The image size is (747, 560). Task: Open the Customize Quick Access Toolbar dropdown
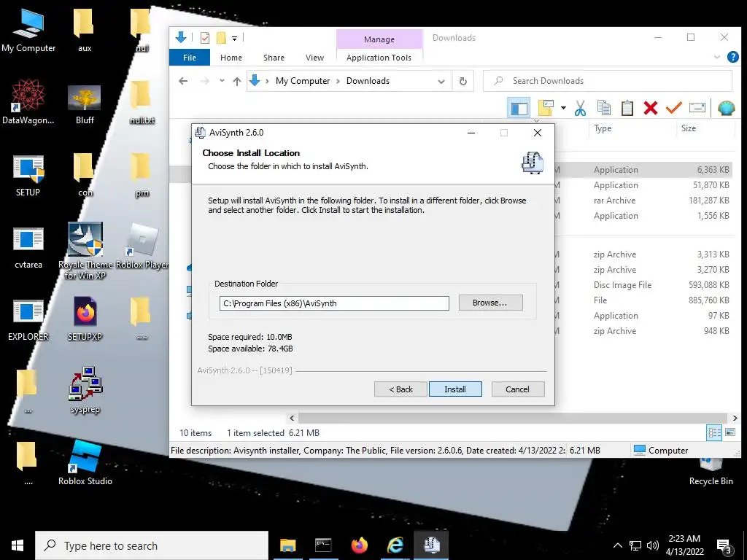tap(234, 38)
